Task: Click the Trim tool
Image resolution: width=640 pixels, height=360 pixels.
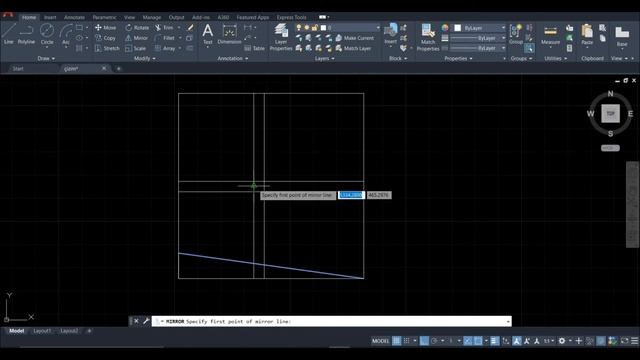Action: (164, 28)
